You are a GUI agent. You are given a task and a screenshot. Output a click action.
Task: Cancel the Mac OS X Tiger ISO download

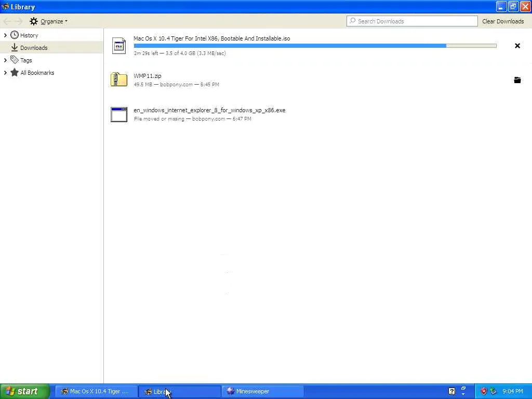point(517,46)
